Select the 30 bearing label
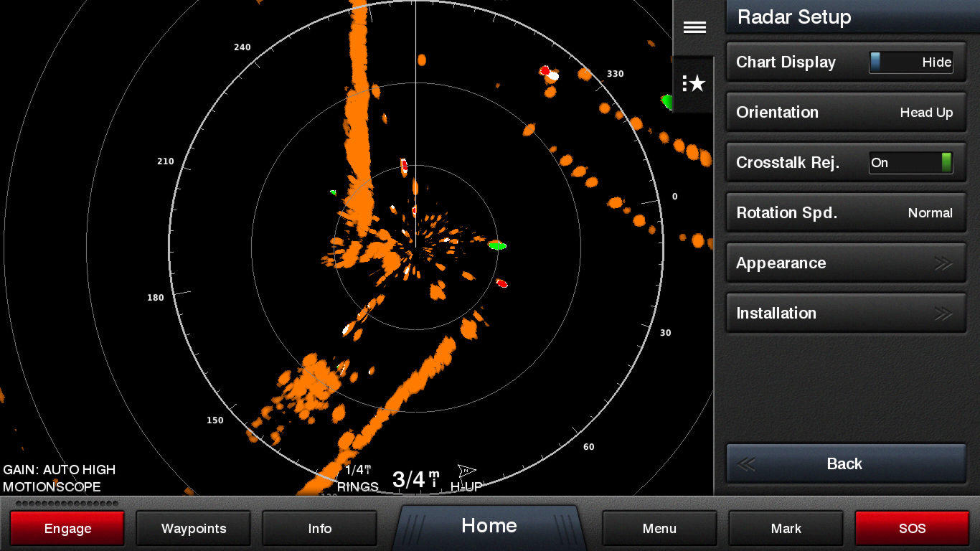Image resolution: width=980 pixels, height=551 pixels. click(x=666, y=333)
